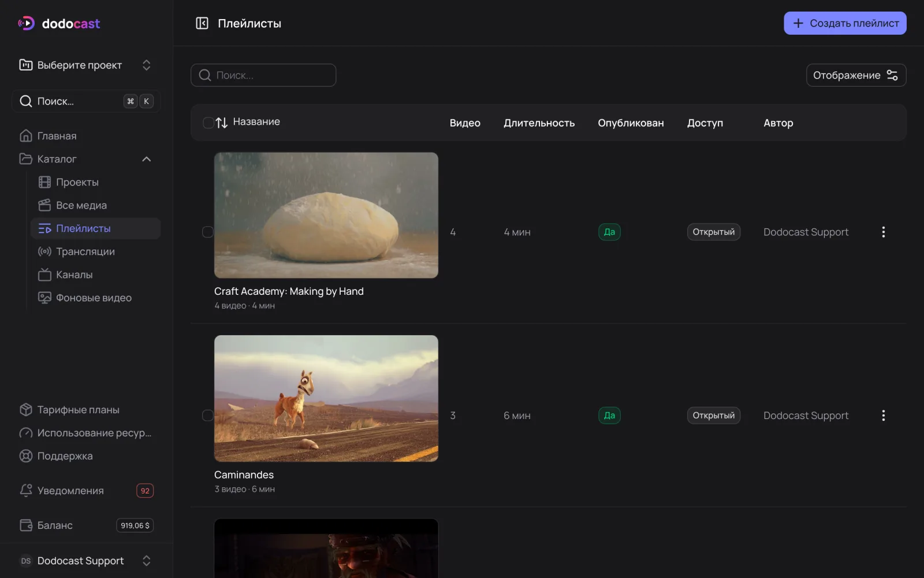Viewport: 924px width, 578px height.
Task: Click the 919,06 $ balance value
Action: pos(135,525)
